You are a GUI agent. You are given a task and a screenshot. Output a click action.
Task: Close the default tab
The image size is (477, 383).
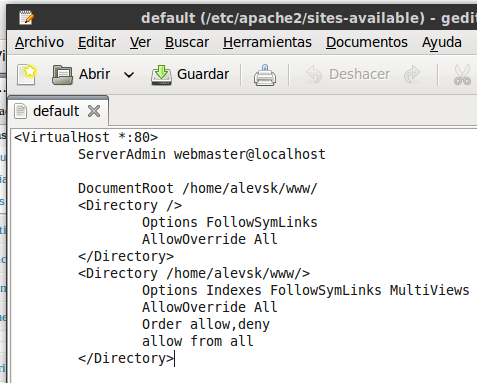pyautogui.click(x=94, y=111)
